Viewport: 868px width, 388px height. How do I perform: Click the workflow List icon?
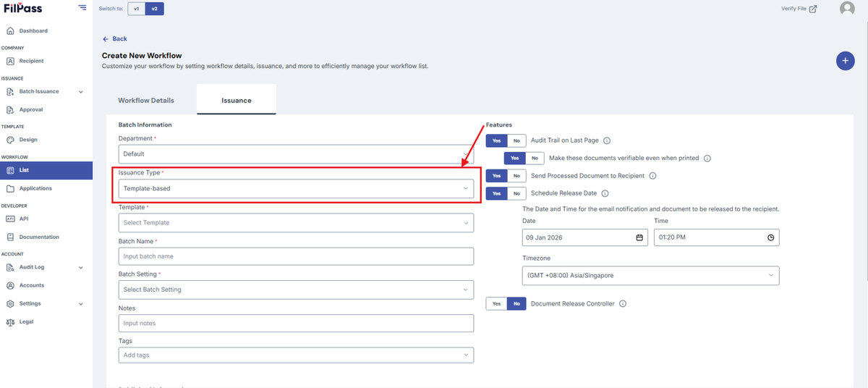tap(10, 171)
